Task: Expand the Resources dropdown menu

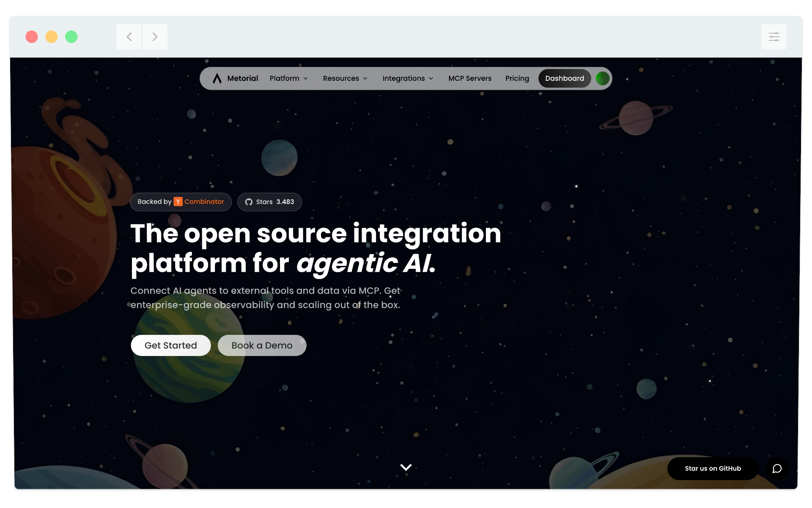Action: point(345,78)
